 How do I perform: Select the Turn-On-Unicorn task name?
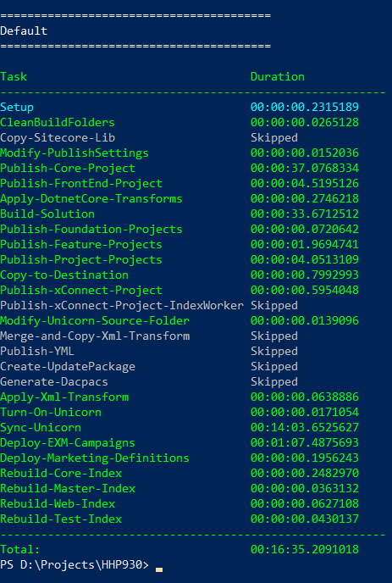tap(51, 413)
